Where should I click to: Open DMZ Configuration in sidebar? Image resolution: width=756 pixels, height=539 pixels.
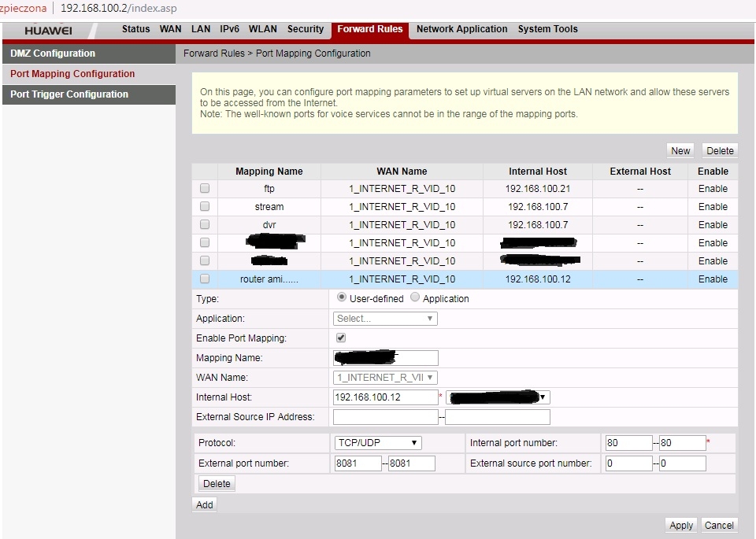[x=89, y=54]
